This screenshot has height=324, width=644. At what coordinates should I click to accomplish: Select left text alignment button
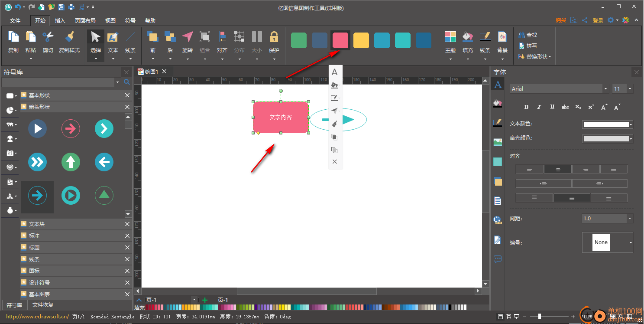tap(530, 170)
